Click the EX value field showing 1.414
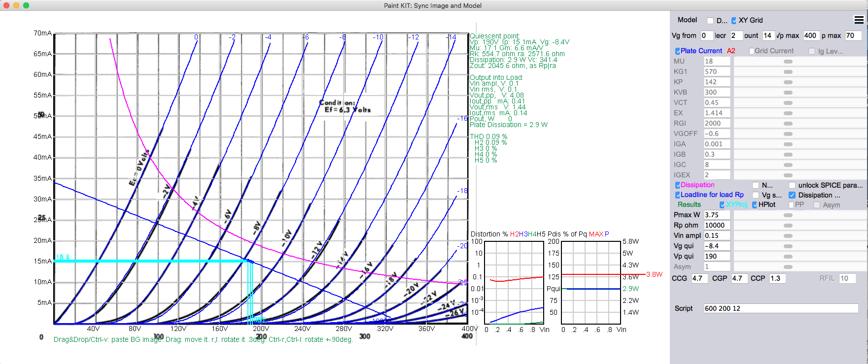The height and width of the screenshot is (364, 868). click(x=717, y=113)
